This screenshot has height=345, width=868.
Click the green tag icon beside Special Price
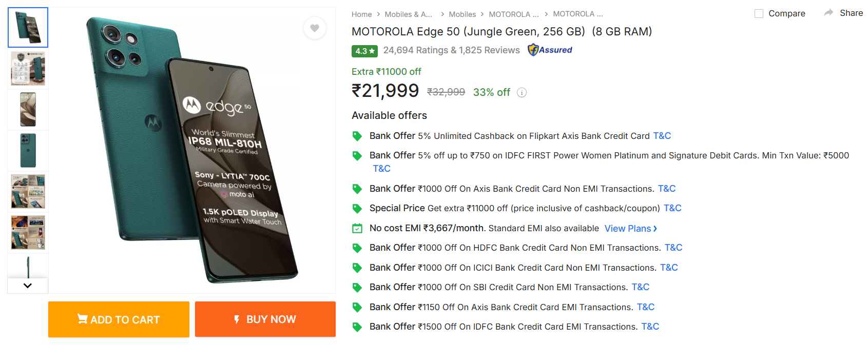tap(357, 209)
